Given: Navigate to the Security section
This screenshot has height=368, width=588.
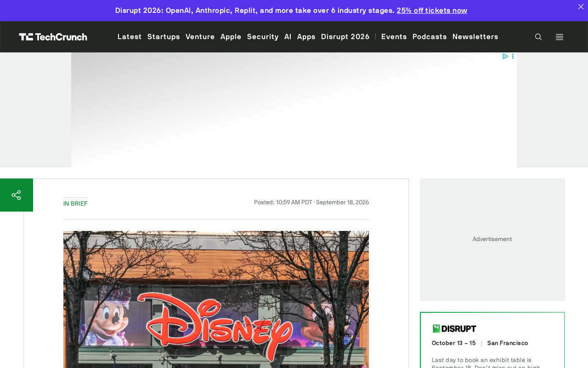Looking at the screenshot, I should [x=263, y=36].
